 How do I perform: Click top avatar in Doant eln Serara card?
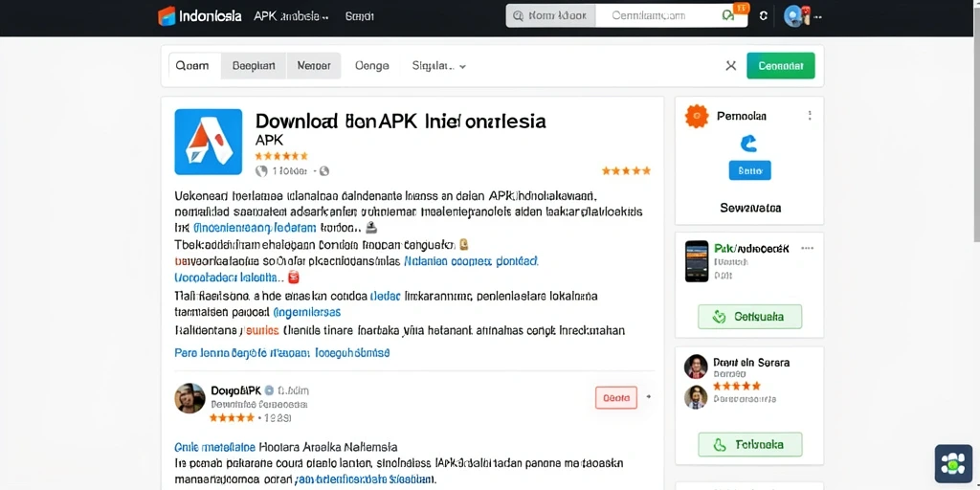[697, 367]
